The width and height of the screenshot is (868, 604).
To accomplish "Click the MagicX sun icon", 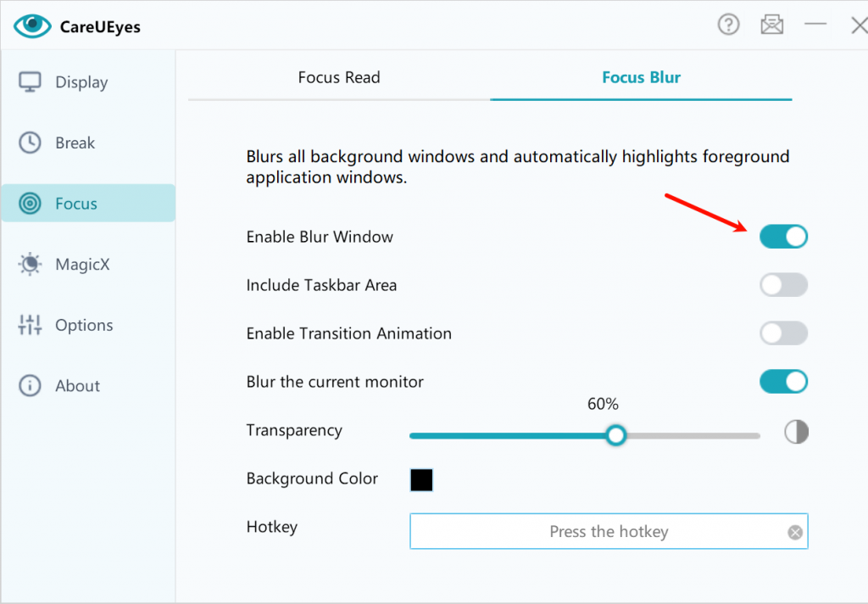I will pos(30,264).
